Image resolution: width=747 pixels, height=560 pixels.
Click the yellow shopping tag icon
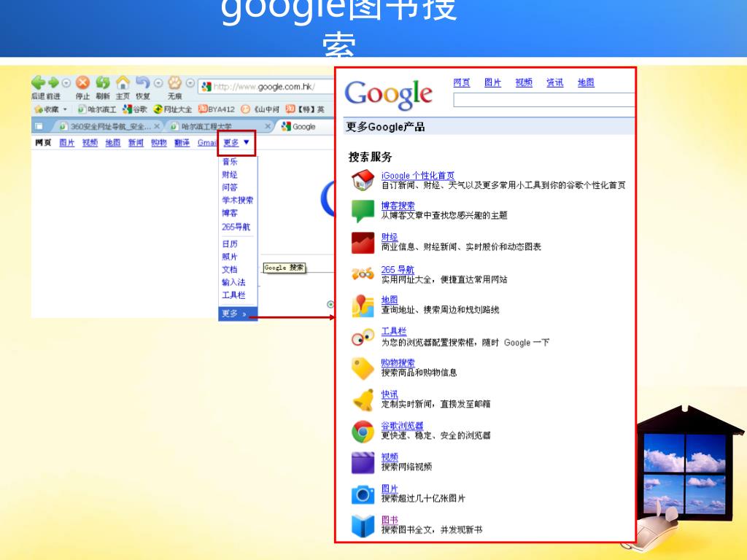pyautogui.click(x=363, y=368)
